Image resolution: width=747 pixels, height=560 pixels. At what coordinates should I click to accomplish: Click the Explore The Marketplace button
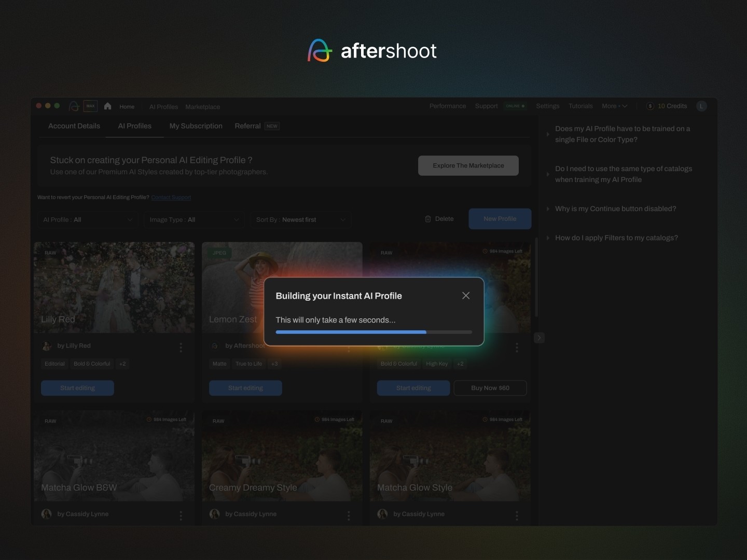point(468,165)
